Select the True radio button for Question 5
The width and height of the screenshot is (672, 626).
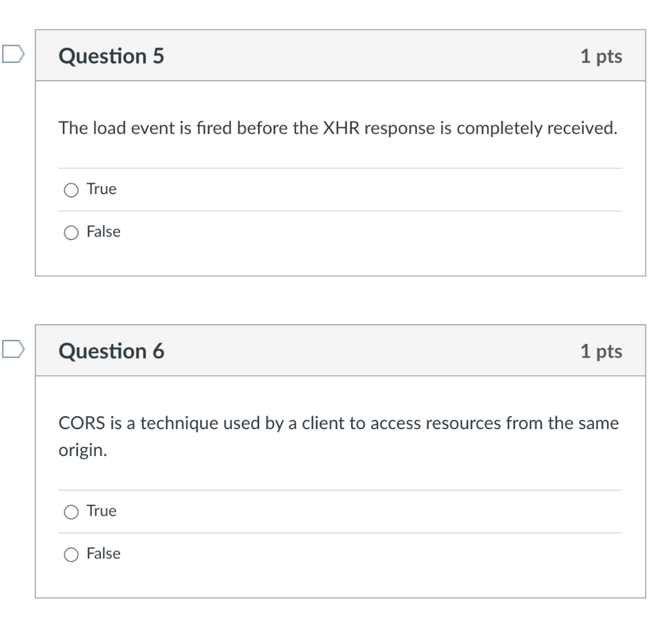coord(71,190)
